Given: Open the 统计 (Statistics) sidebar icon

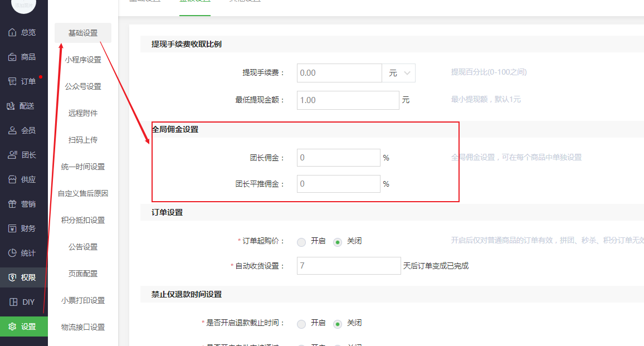Looking at the screenshot, I should [x=23, y=252].
